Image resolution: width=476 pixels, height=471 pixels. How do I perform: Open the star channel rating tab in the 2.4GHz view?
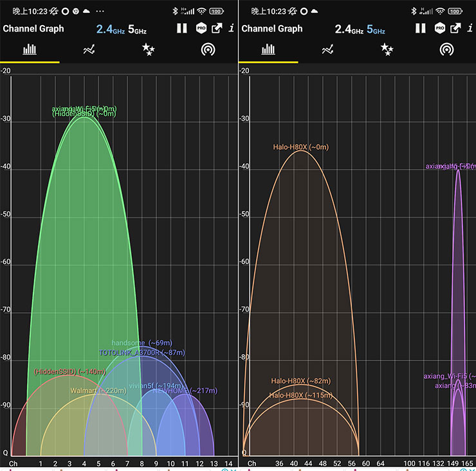tap(148, 49)
